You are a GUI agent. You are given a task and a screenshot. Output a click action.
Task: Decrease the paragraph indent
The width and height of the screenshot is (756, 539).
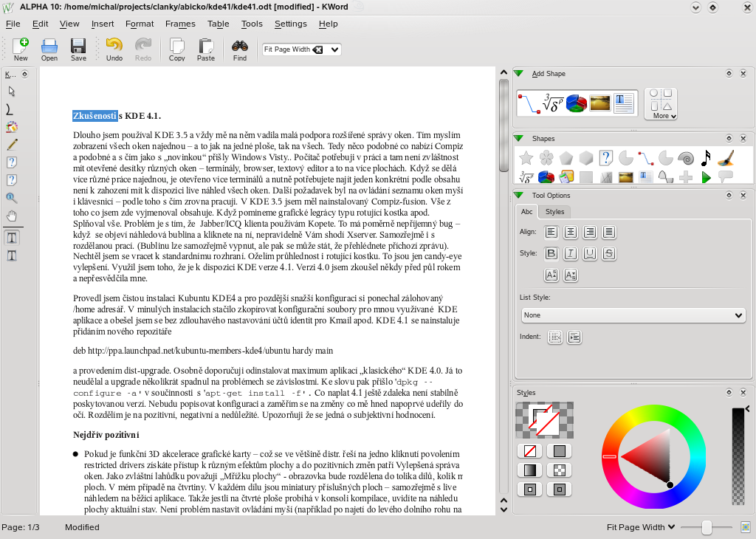coord(555,337)
